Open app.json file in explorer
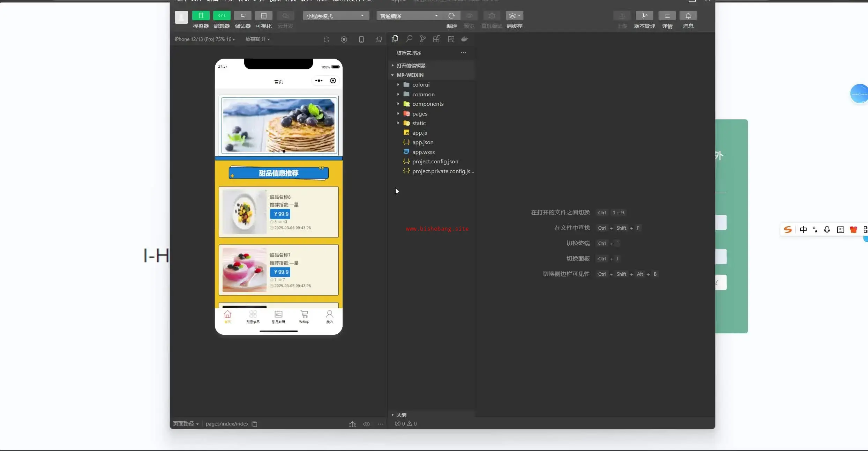This screenshot has height=451, width=868. click(423, 142)
